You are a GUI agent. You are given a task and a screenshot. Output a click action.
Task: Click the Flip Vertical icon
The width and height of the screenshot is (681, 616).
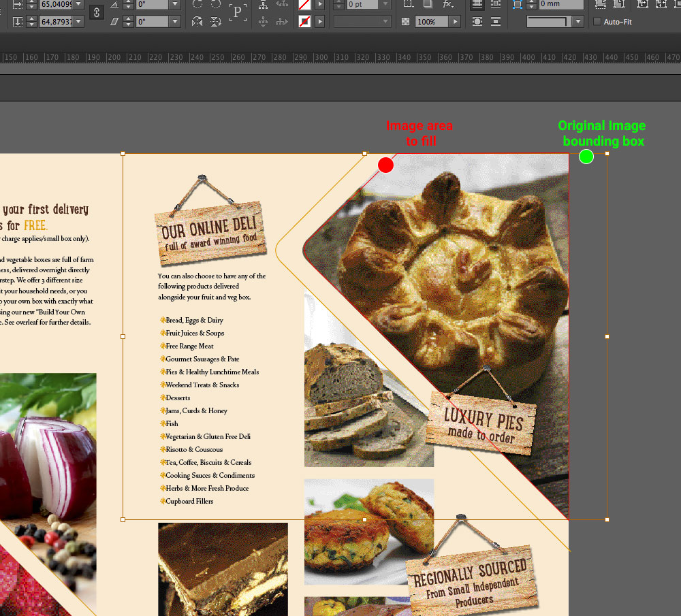pyautogui.click(x=215, y=22)
